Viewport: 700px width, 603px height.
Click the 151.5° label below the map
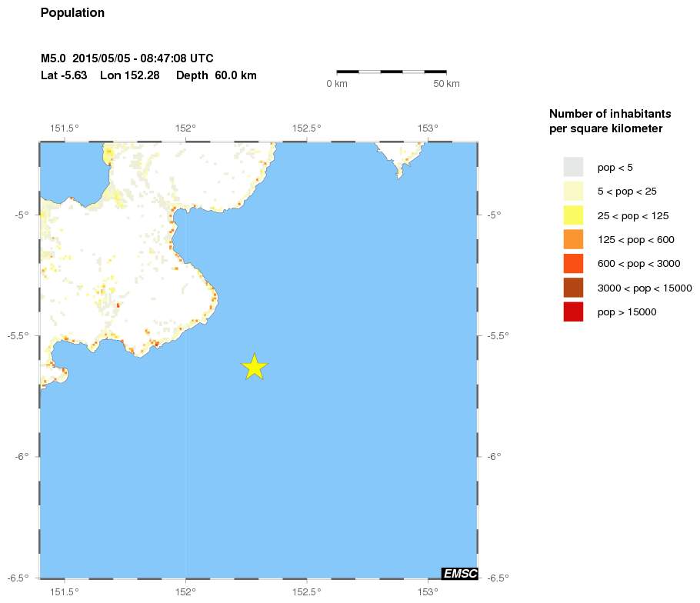coord(65,591)
